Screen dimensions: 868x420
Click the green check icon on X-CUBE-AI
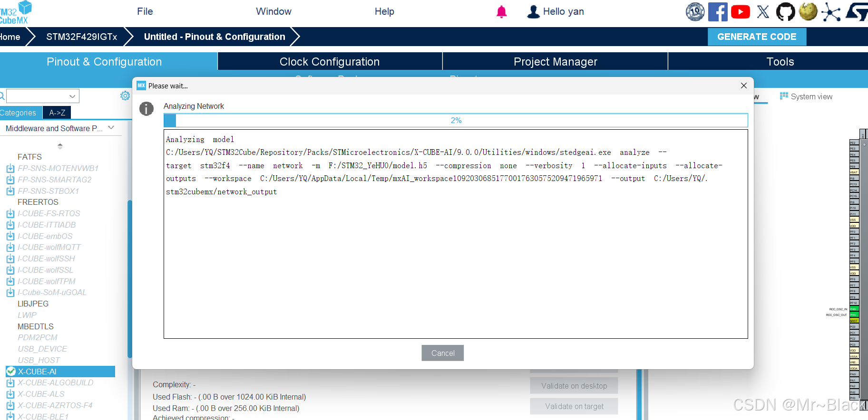click(11, 372)
